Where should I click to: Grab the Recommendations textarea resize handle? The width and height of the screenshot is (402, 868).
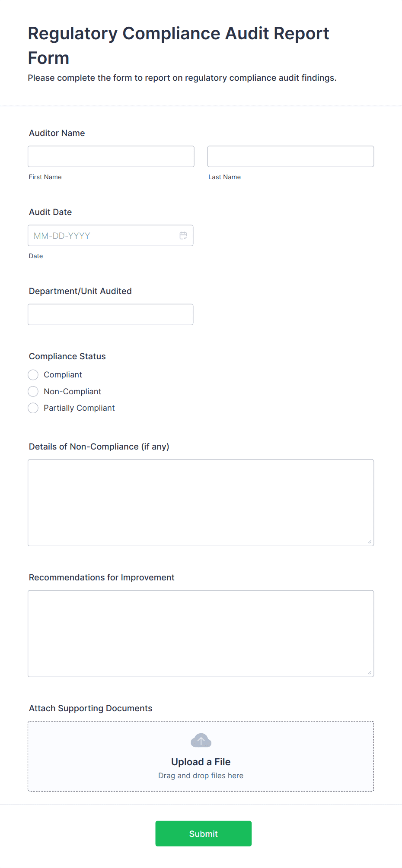pyautogui.click(x=370, y=672)
